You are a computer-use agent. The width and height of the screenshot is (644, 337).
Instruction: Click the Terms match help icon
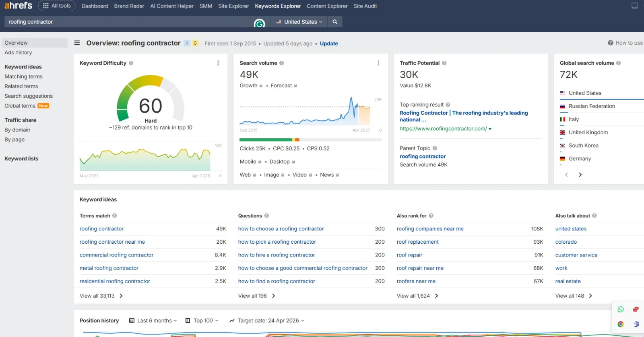pyautogui.click(x=115, y=216)
